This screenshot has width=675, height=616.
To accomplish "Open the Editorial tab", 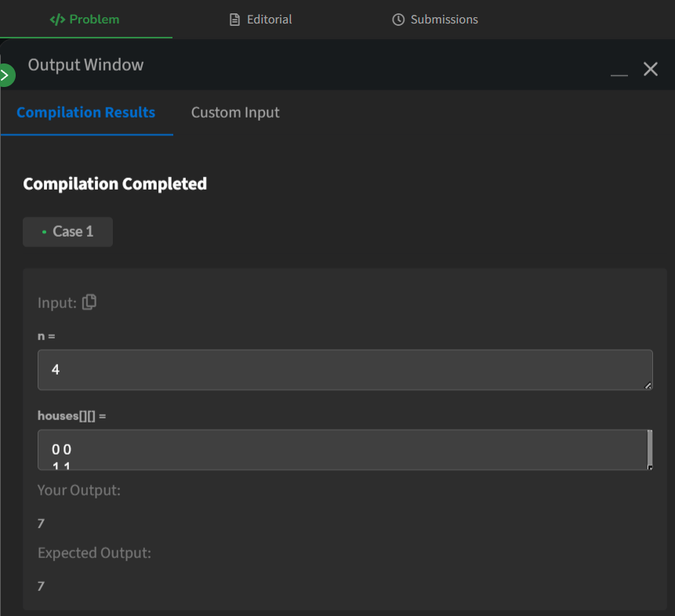I will [x=260, y=20].
